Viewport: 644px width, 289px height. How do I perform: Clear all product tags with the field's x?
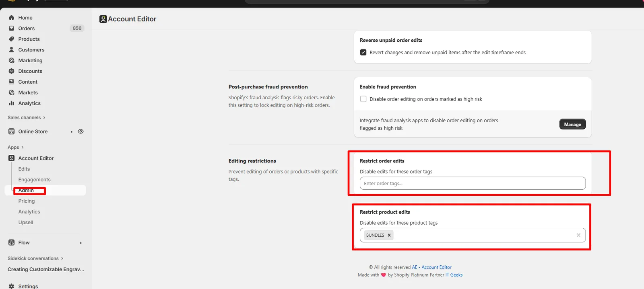point(578,235)
